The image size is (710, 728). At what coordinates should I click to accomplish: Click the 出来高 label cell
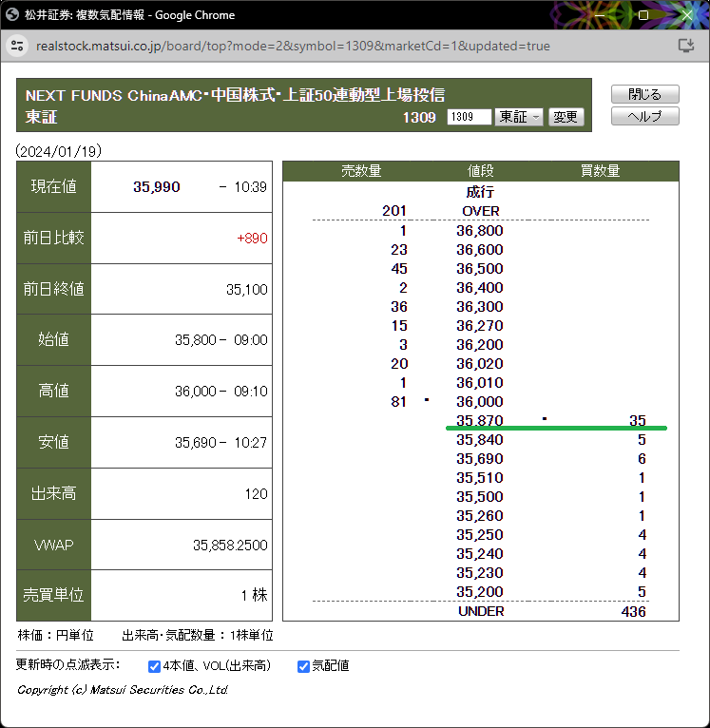point(54,493)
